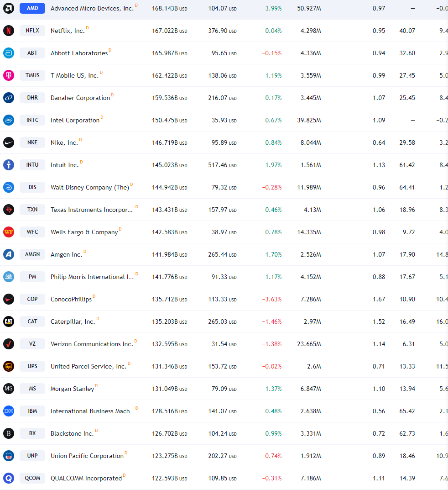Open Walt Disney Company (The) link
Screen dimensions: 448x490
(x=90, y=188)
